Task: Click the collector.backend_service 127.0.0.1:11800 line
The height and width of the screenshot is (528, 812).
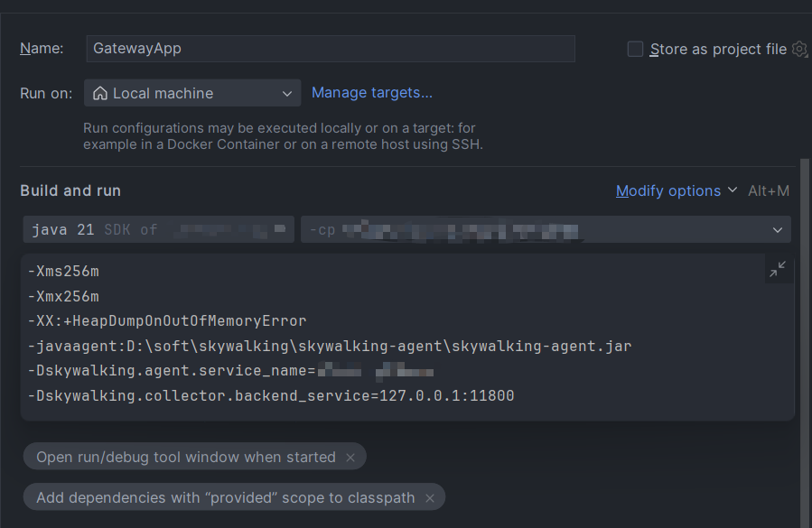Action: click(271, 395)
